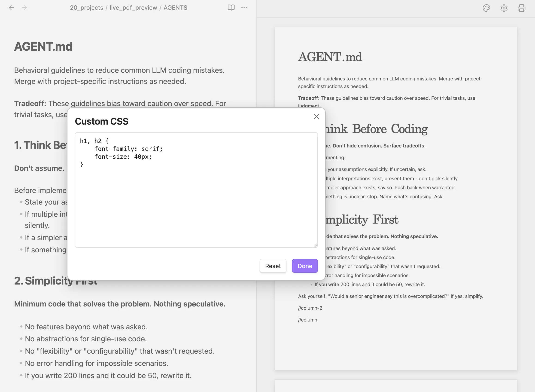Navigate forward with the right arrow
Viewport: 535px width, 392px height.
[x=24, y=8]
